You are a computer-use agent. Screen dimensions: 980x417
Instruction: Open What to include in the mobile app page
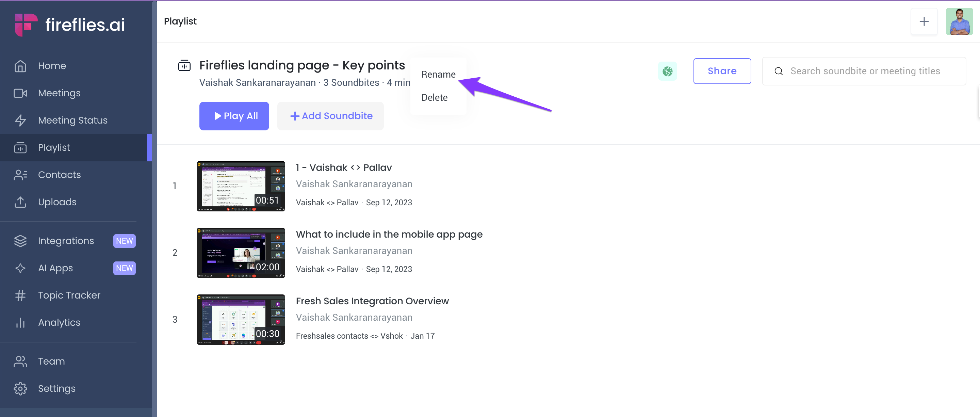coord(389,235)
